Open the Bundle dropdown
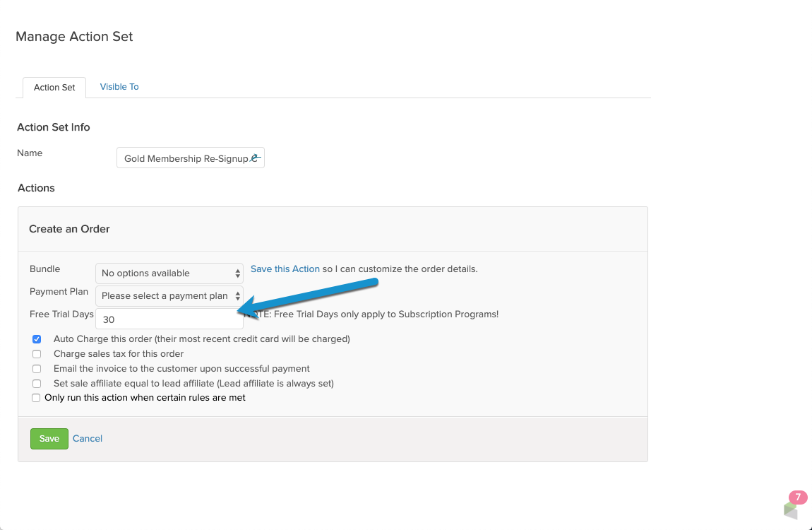 [x=169, y=273]
